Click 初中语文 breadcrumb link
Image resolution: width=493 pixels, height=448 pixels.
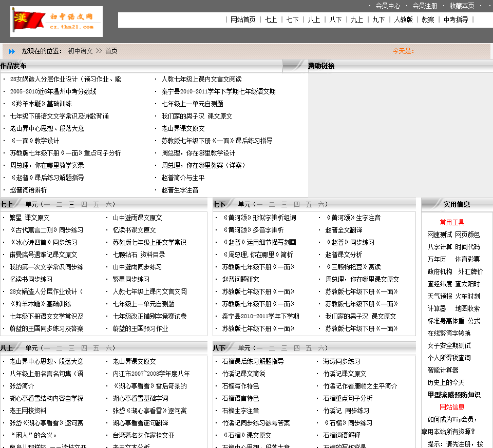click(80, 51)
